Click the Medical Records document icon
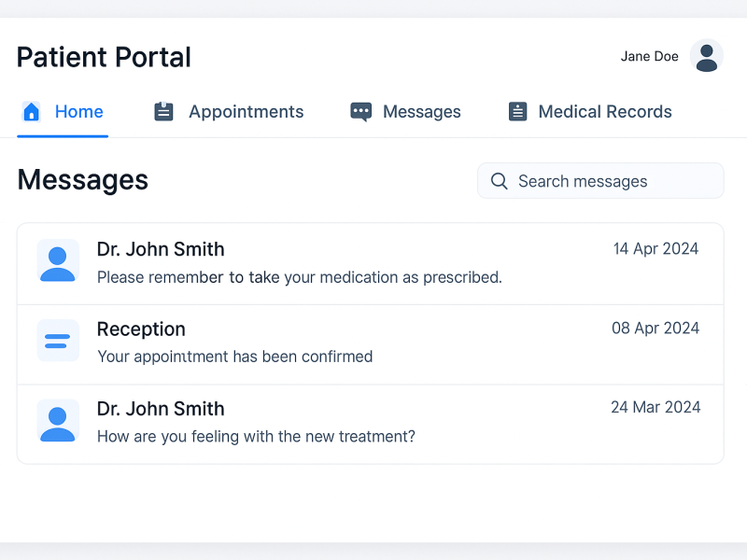This screenshot has height=560, width=747. coord(517,112)
